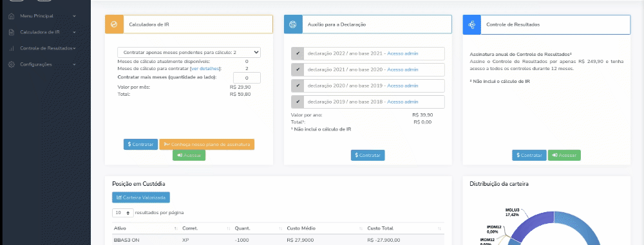Sort table by Custo Total column

point(404,228)
